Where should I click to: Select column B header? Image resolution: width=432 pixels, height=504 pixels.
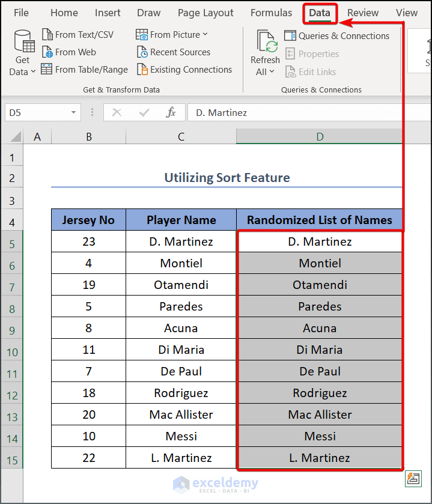click(89, 136)
